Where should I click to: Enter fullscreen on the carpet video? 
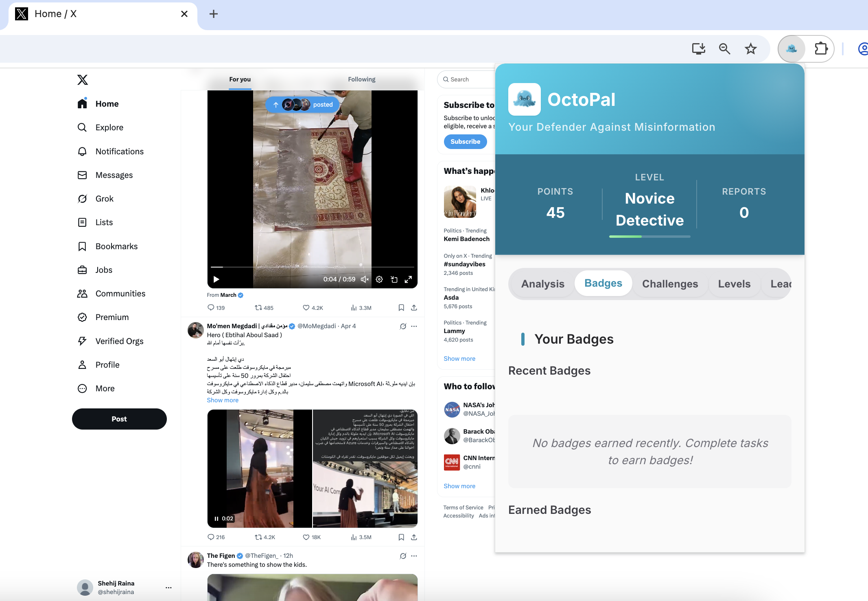click(408, 279)
